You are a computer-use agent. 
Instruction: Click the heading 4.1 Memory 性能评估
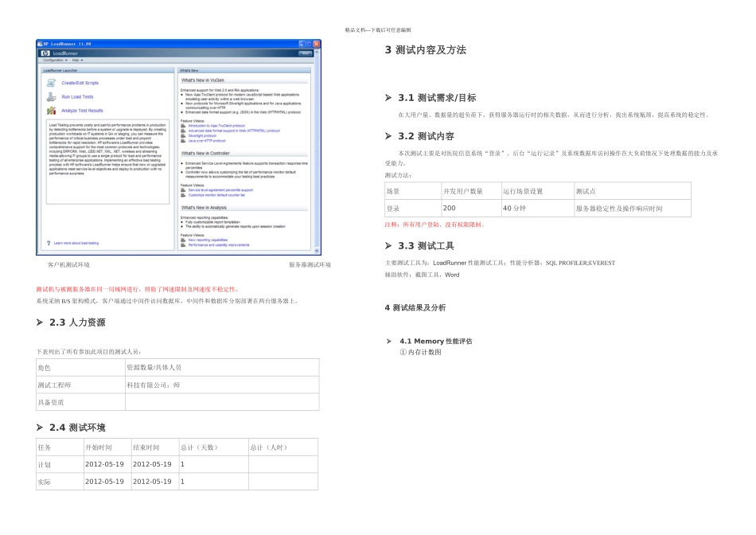tap(436, 341)
